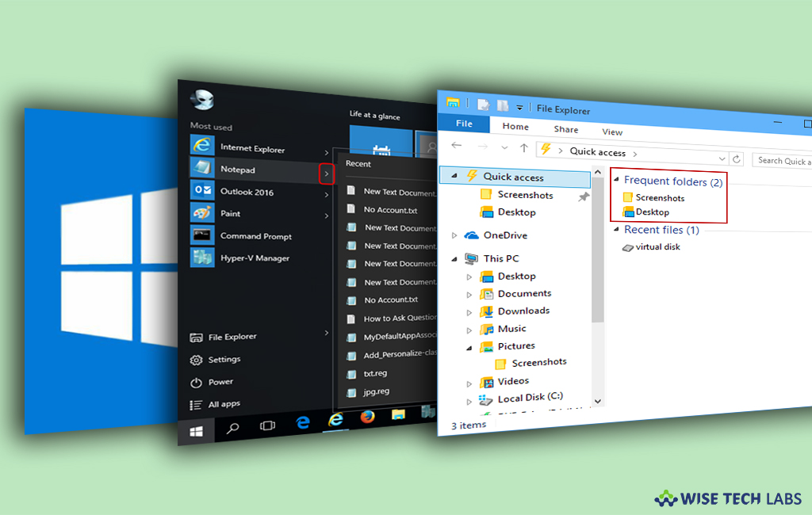Collapse the Pictures tree node
The height and width of the screenshot is (515, 812).
click(x=469, y=348)
